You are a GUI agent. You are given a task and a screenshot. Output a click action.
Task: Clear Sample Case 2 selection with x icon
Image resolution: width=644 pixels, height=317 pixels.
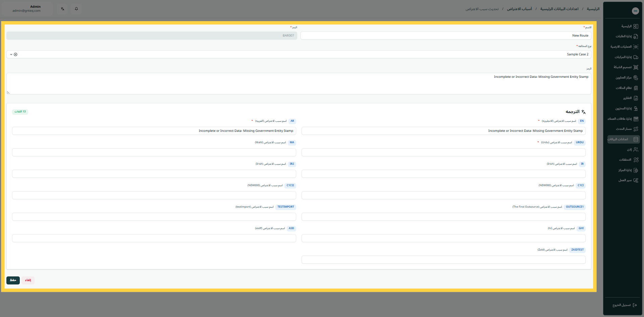click(15, 54)
